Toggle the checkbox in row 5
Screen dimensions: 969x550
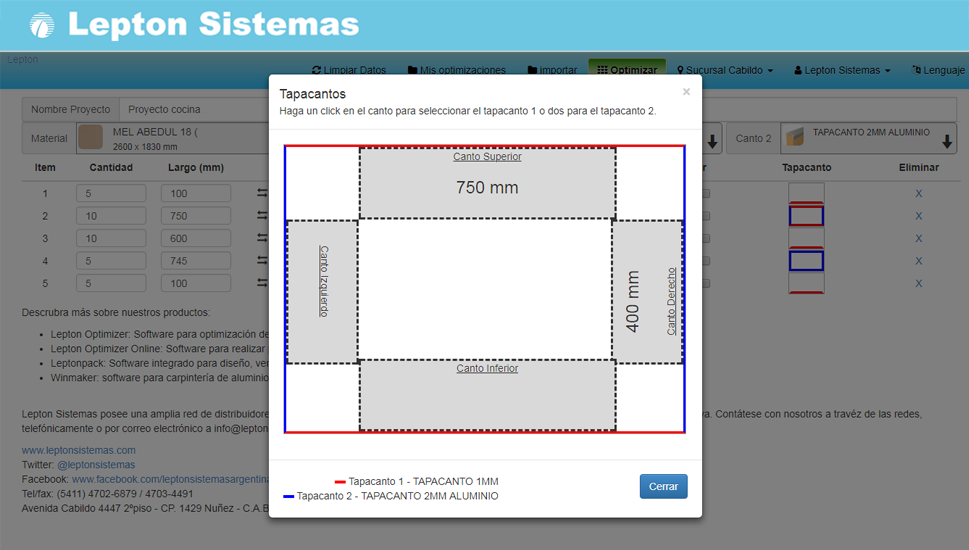(x=706, y=283)
